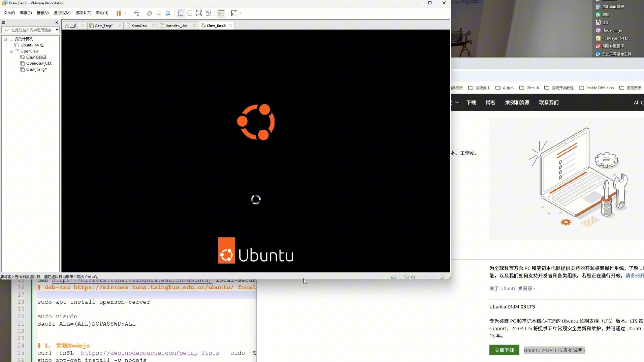Click the sound card status bar icon
644x362 pixels.
[413, 277]
